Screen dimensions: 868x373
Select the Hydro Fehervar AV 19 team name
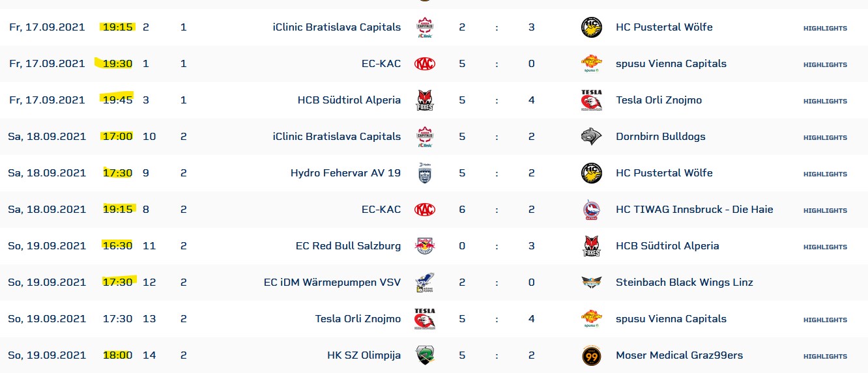pyautogui.click(x=345, y=173)
